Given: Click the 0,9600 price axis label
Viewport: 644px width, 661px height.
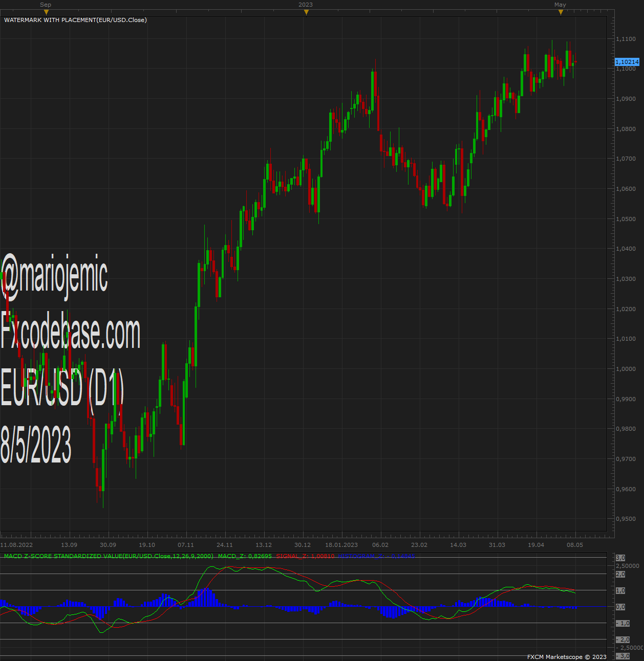Looking at the screenshot, I should [626, 489].
